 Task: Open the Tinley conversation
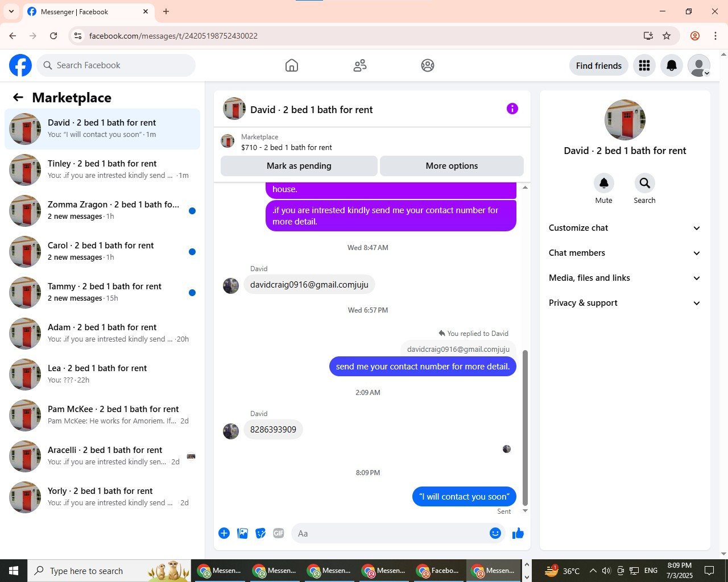click(102, 170)
